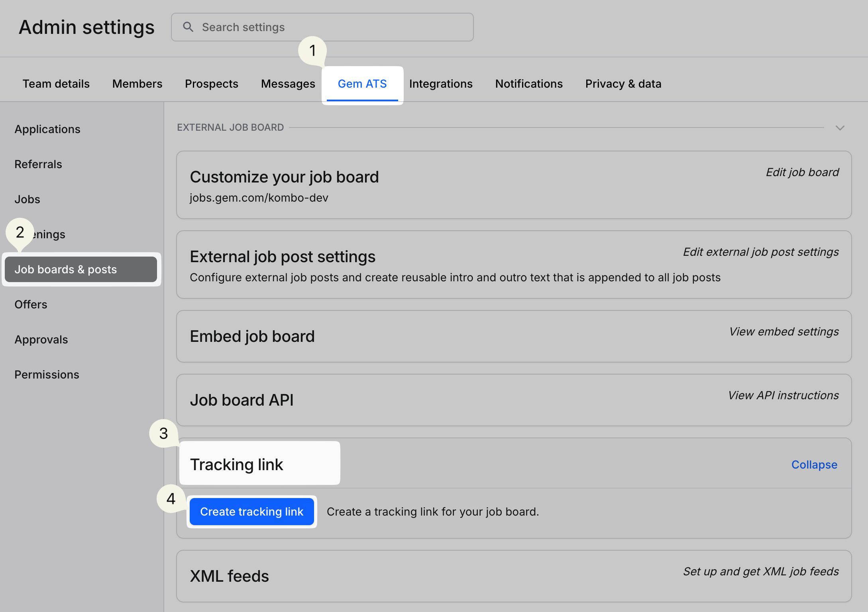
Task: Click the search magnifier icon
Action: pyautogui.click(x=188, y=27)
